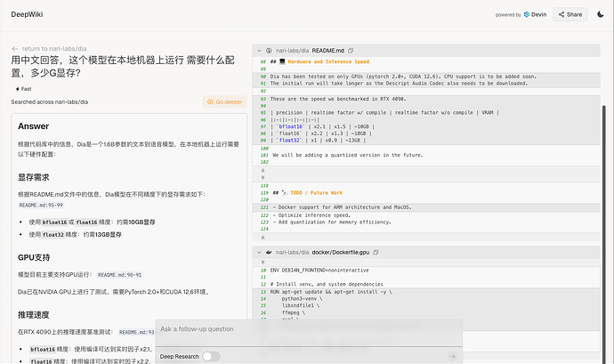Go to the DeepWiki home logo
Image resolution: width=614 pixels, height=364 pixels.
[27, 14]
